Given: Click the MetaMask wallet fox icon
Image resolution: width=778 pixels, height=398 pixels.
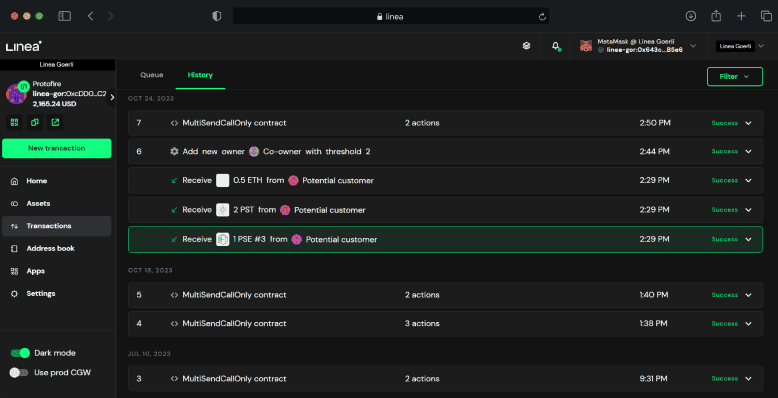Looking at the screenshot, I should 586,46.
